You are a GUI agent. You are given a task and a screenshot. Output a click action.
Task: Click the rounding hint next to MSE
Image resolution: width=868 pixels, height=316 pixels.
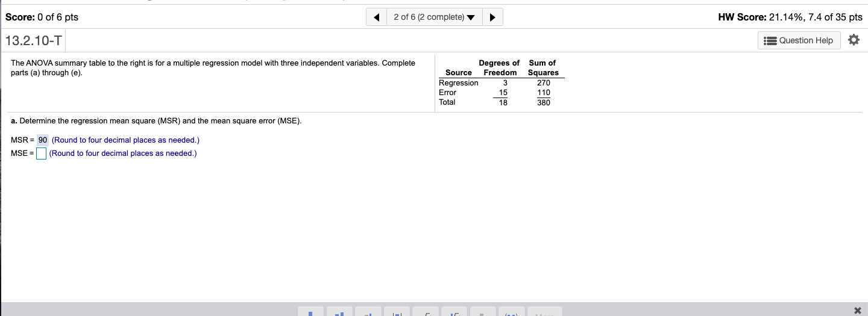pyautogui.click(x=123, y=153)
